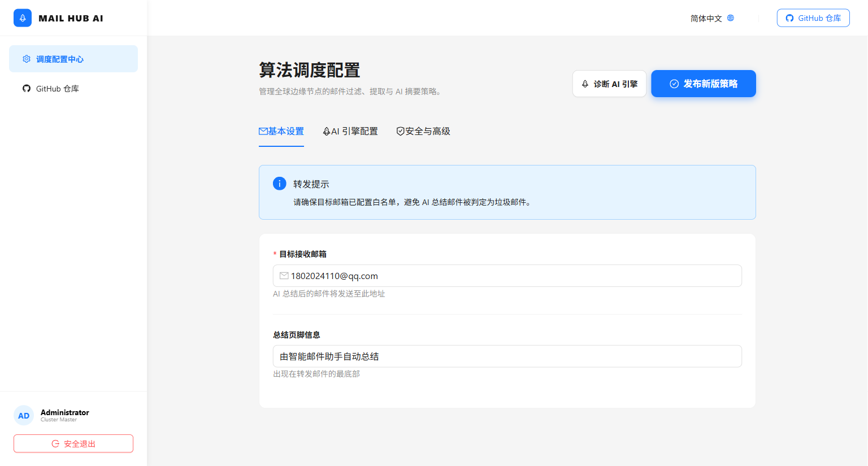The width and height of the screenshot is (868, 466).
Task: Click the envelope icon on 基本设置 tab
Action: coord(263,130)
